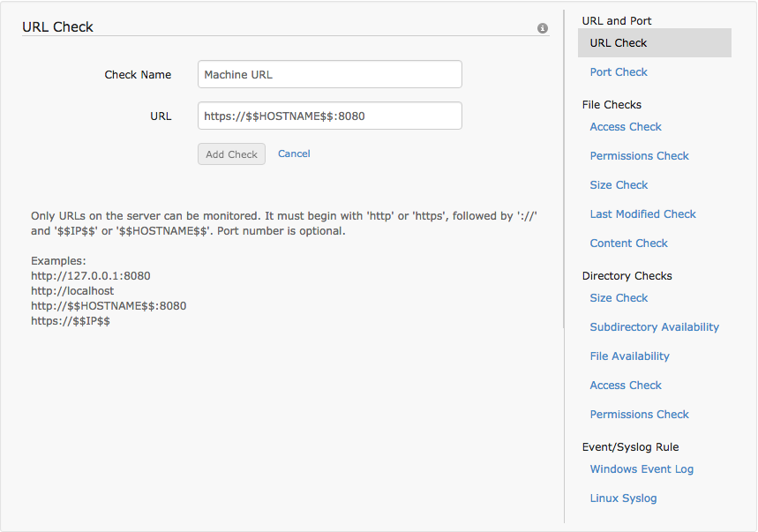Open the Port Check option
The image size is (758, 532).
click(x=619, y=72)
